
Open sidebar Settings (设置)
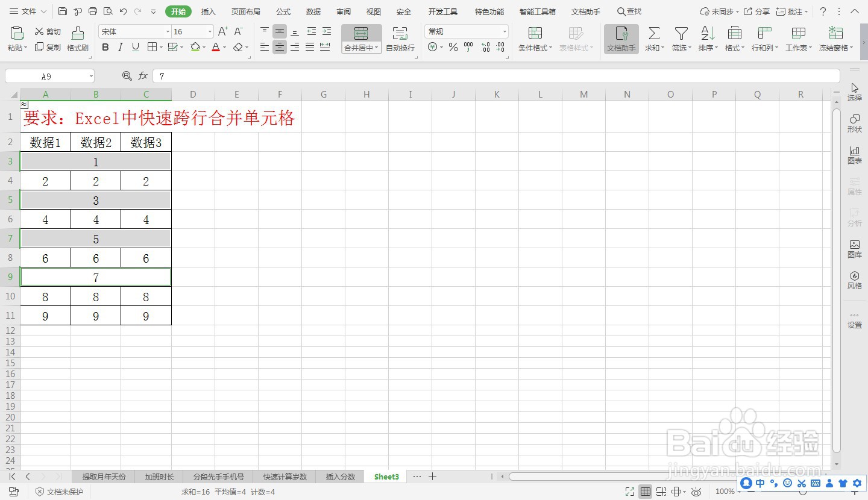[854, 319]
